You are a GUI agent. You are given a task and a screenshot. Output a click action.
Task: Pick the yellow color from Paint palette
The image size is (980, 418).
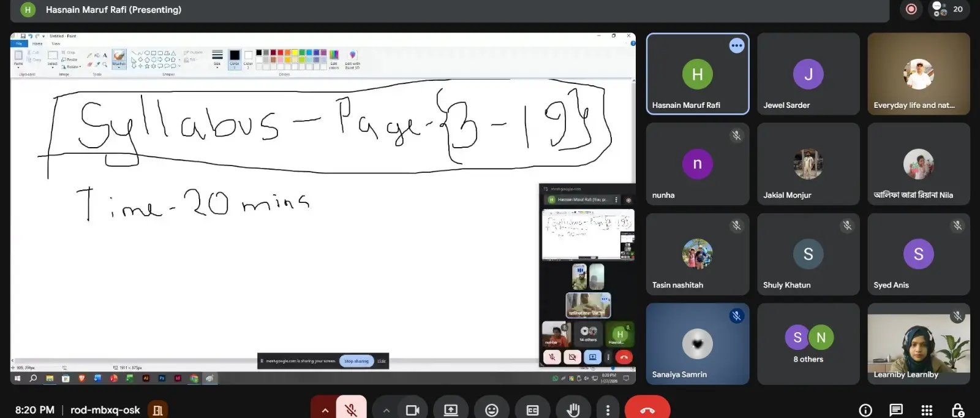(x=295, y=53)
